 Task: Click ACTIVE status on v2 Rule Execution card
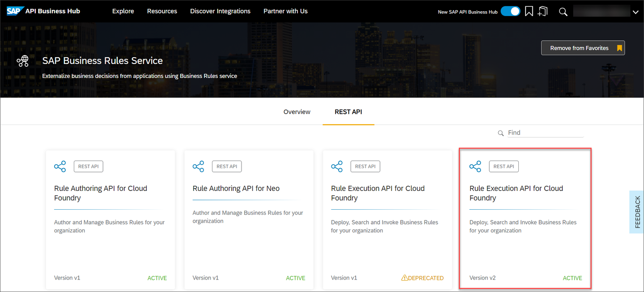[x=572, y=278]
